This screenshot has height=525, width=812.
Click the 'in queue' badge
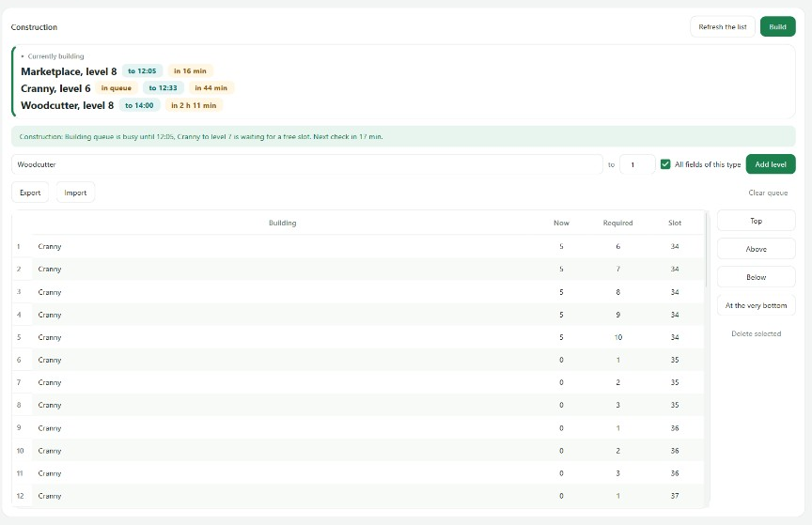(117, 88)
